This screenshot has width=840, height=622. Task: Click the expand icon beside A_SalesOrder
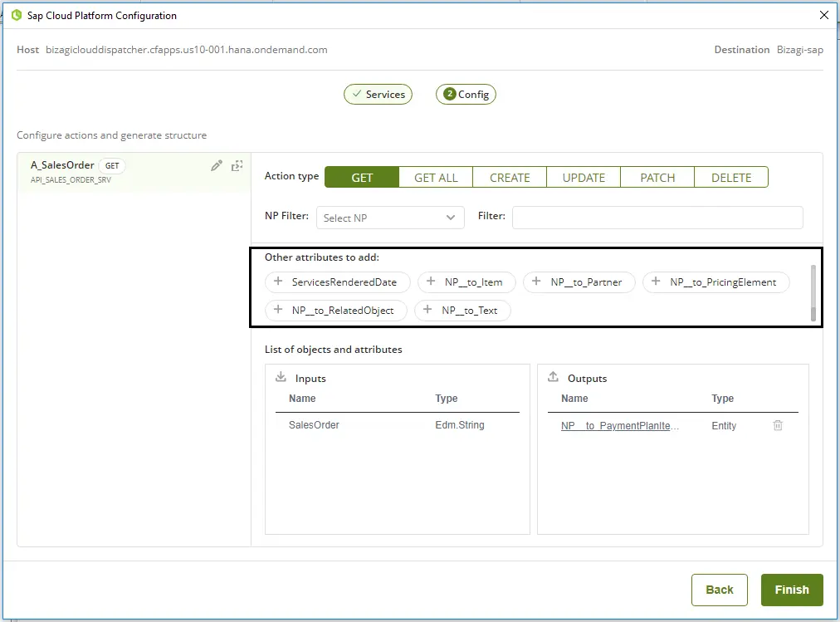[237, 165]
